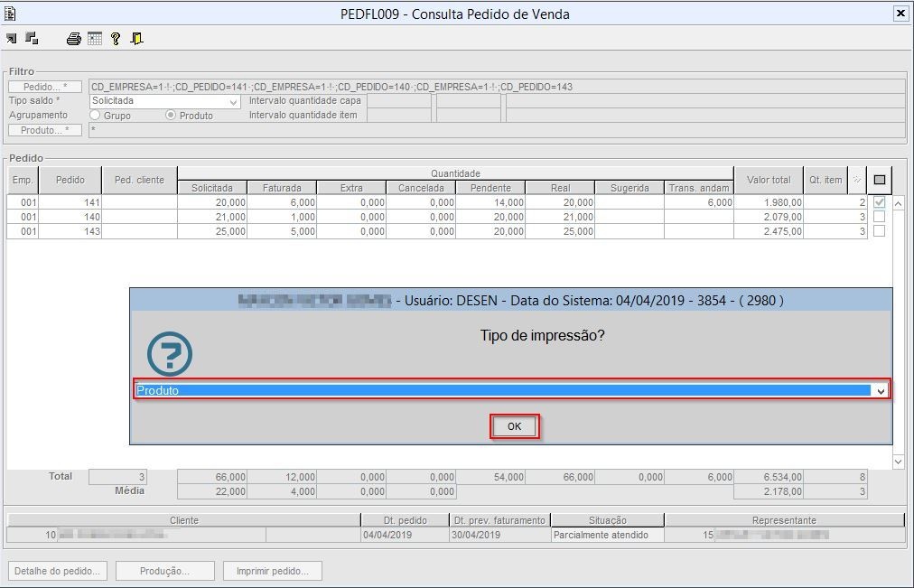Click the Produto... filter button
Image resolution: width=914 pixels, height=588 pixels.
[45, 131]
